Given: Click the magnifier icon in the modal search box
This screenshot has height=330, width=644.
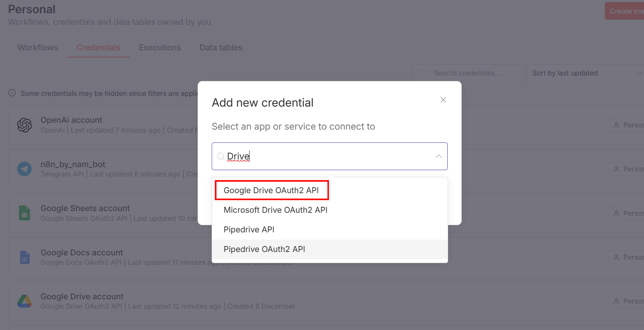Looking at the screenshot, I should [x=221, y=156].
